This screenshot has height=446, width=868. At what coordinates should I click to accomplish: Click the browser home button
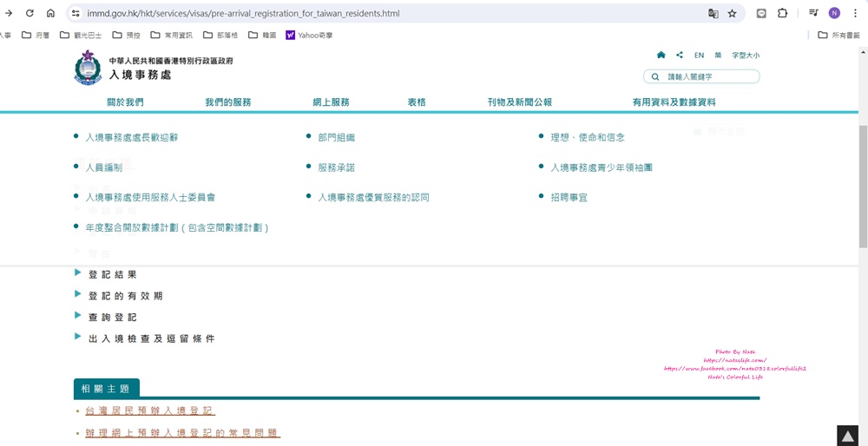point(50,13)
